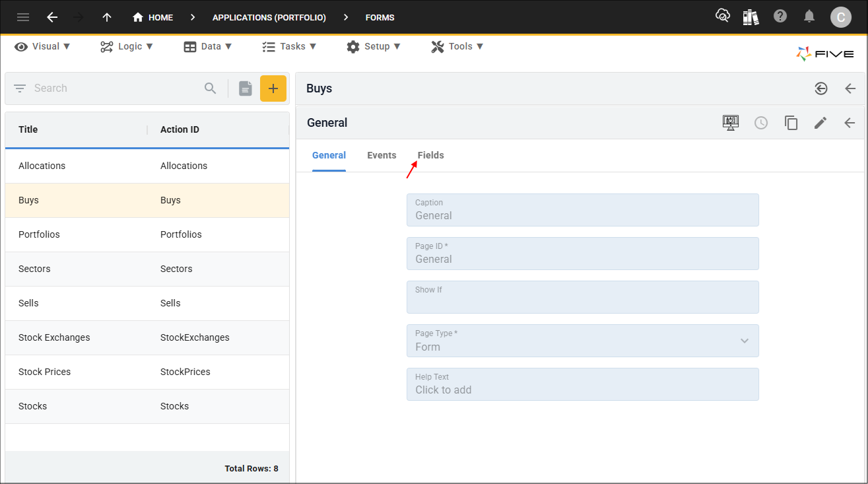Select the Sells form row
The height and width of the screenshot is (484, 868).
(x=147, y=303)
